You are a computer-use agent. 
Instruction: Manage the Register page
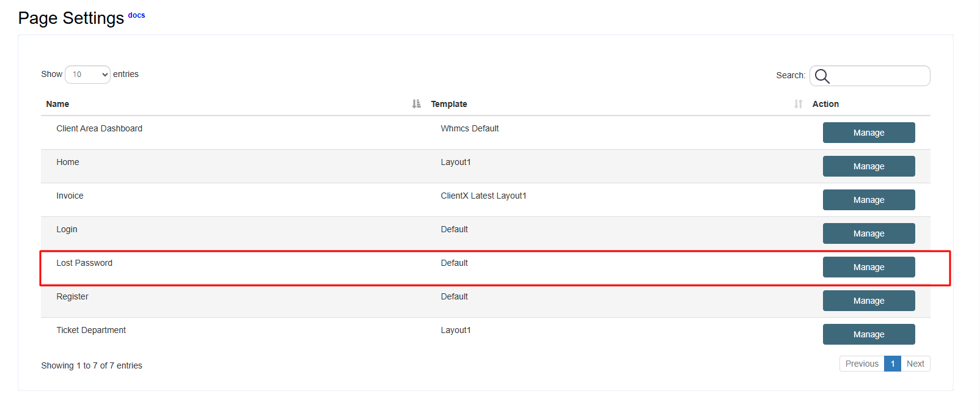[x=868, y=301]
